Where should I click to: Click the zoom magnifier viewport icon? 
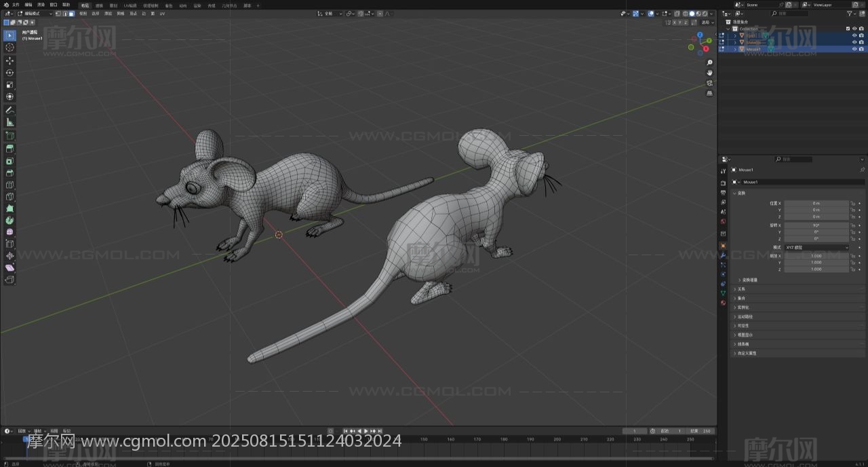tap(710, 62)
